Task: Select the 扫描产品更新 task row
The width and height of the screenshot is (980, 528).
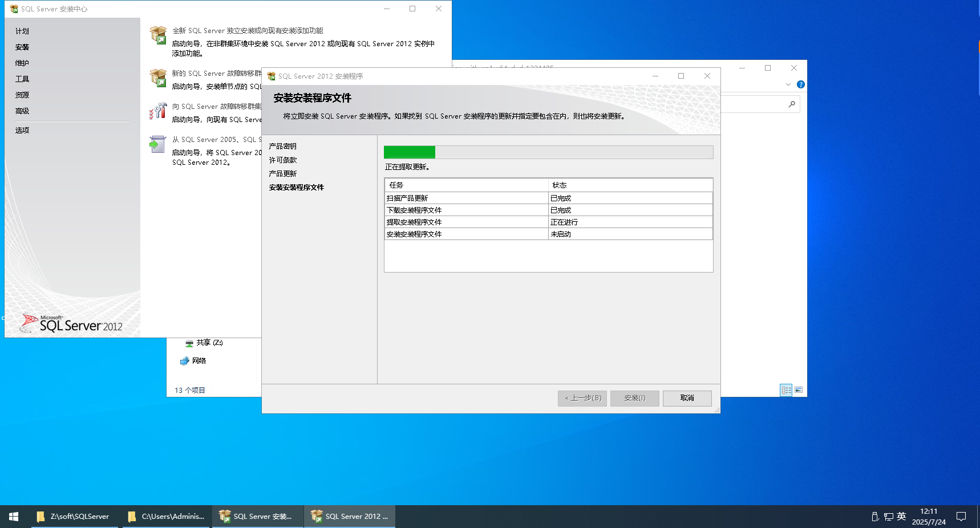Action: coord(549,198)
